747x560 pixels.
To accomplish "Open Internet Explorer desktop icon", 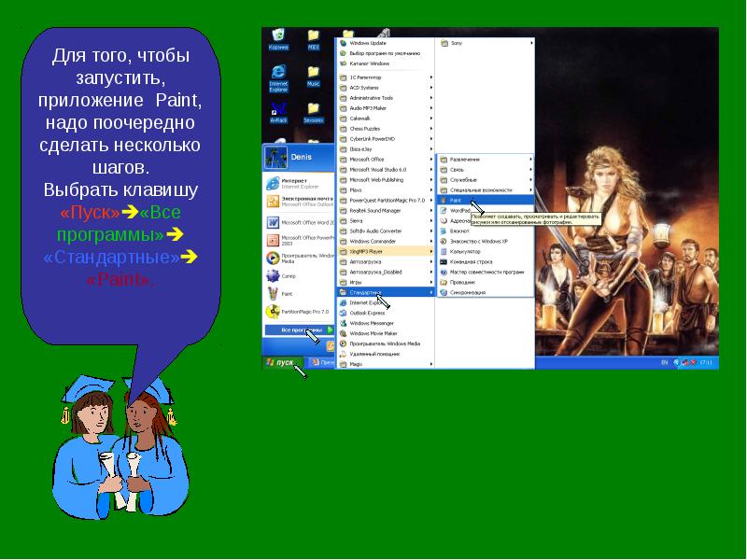I will point(278,76).
